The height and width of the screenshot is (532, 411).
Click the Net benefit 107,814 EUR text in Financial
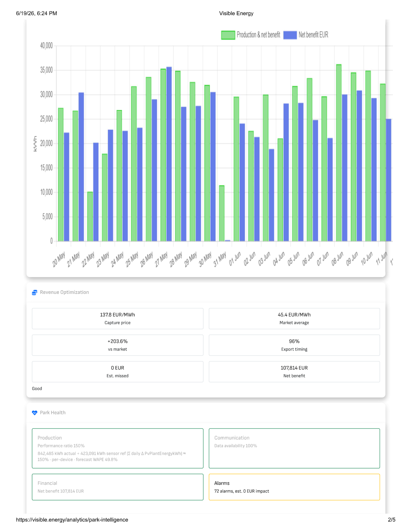click(61, 491)
